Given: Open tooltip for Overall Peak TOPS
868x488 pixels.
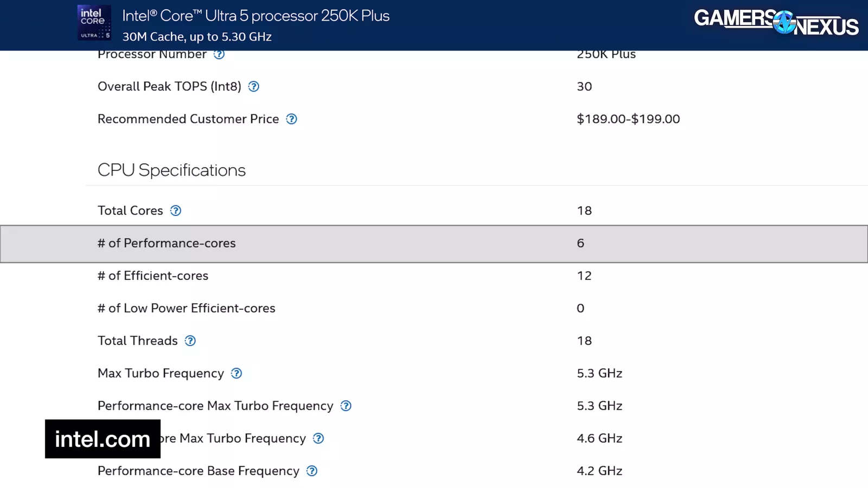Looking at the screenshot, I should (x=253, y=87).
